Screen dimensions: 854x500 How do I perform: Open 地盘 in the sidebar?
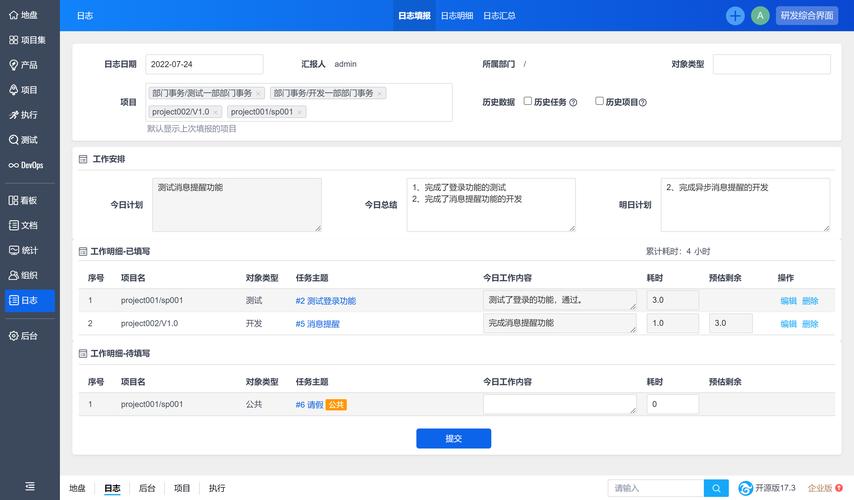[23, 15]
